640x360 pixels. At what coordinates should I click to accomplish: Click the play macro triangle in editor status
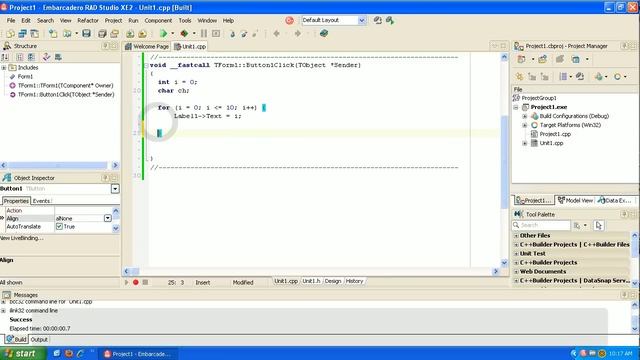click(126, 282)
